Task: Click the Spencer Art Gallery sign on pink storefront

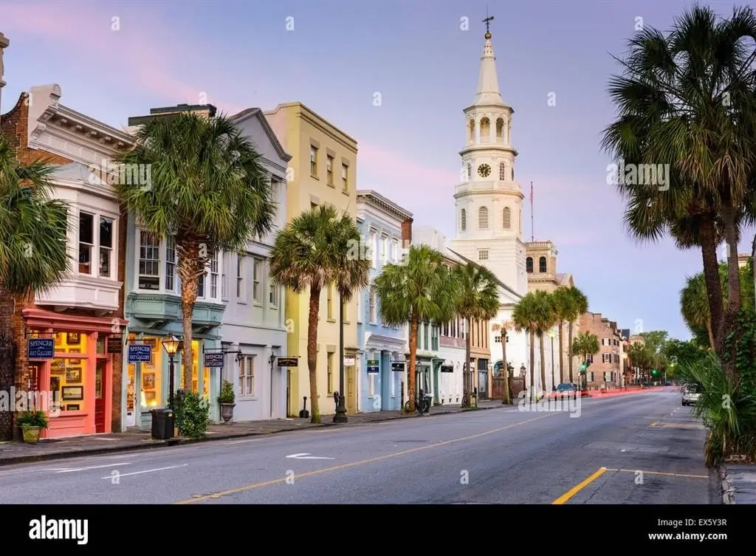Action: (41, 349)
